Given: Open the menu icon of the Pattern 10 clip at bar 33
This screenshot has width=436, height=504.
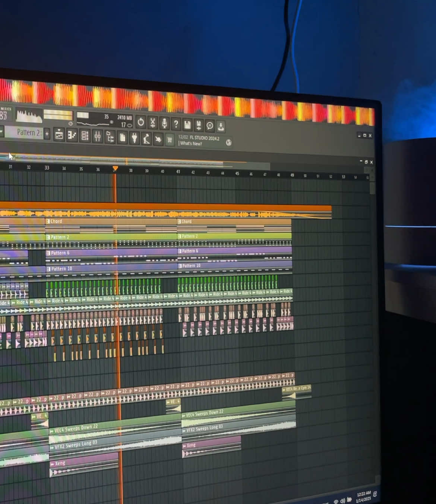Looking at the screenshot, I should 48,269.
